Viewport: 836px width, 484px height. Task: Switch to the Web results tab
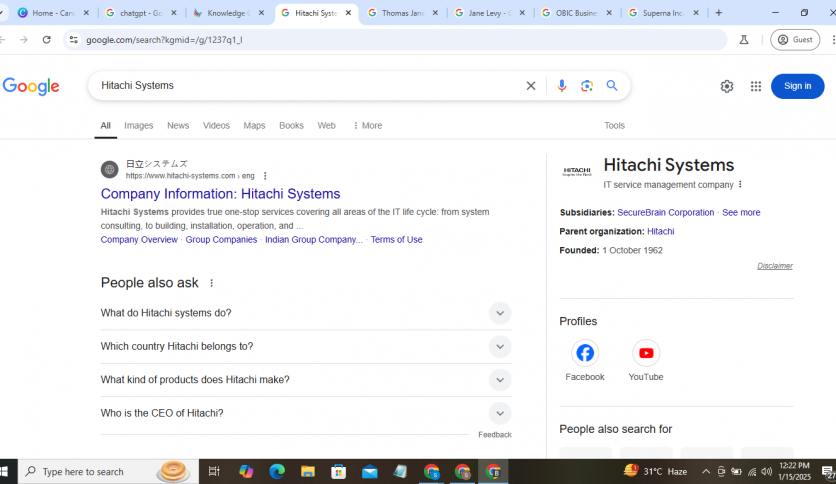(326, 125)
